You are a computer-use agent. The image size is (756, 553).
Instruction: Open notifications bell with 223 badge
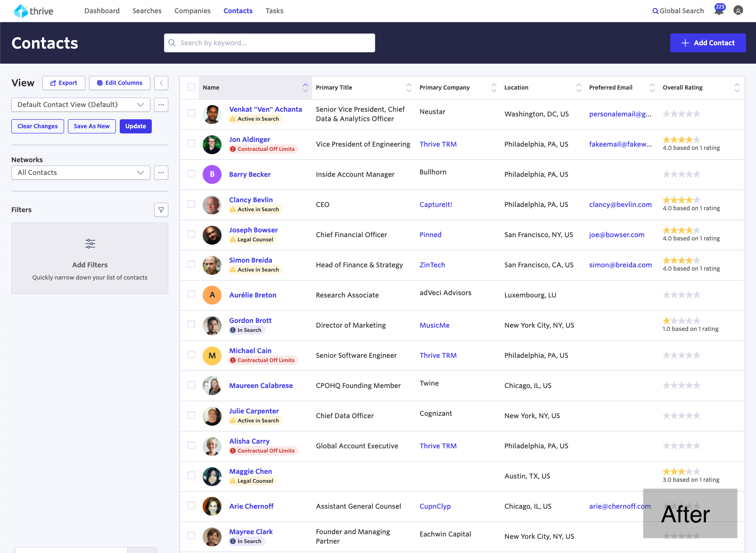(x=719, y=10)
